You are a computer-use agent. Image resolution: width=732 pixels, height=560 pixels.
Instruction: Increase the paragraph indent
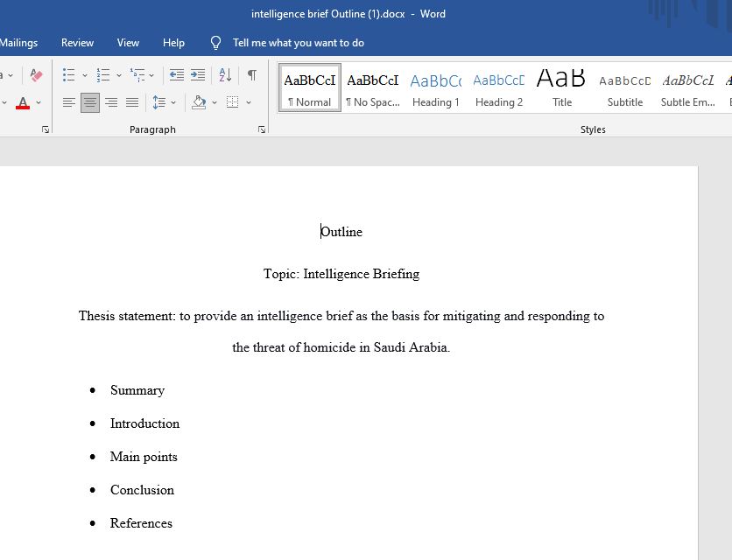[198, 74]
